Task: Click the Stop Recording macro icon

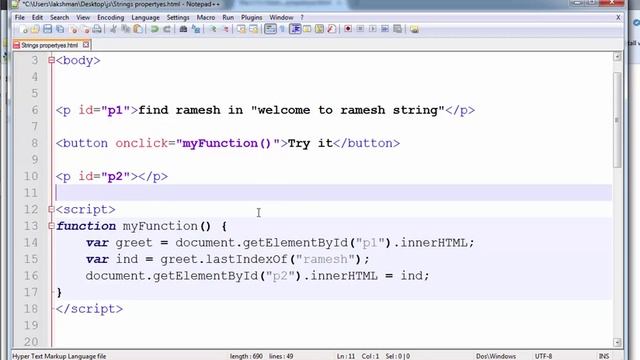Action: click(360, 29)
